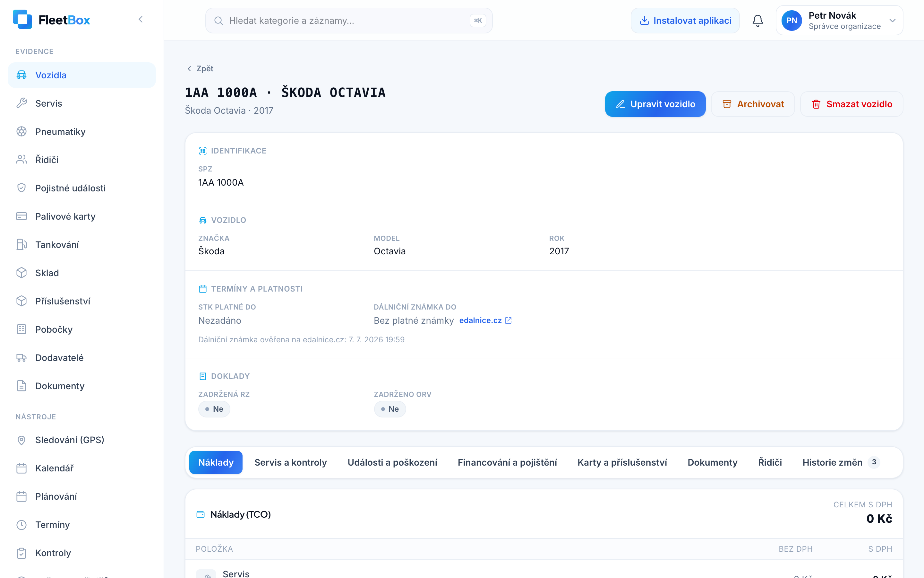The height and width of the screenshot is (578, 924).
Task: Click the Pneumatiky tire icon
Action: click(x=22, y=132)
